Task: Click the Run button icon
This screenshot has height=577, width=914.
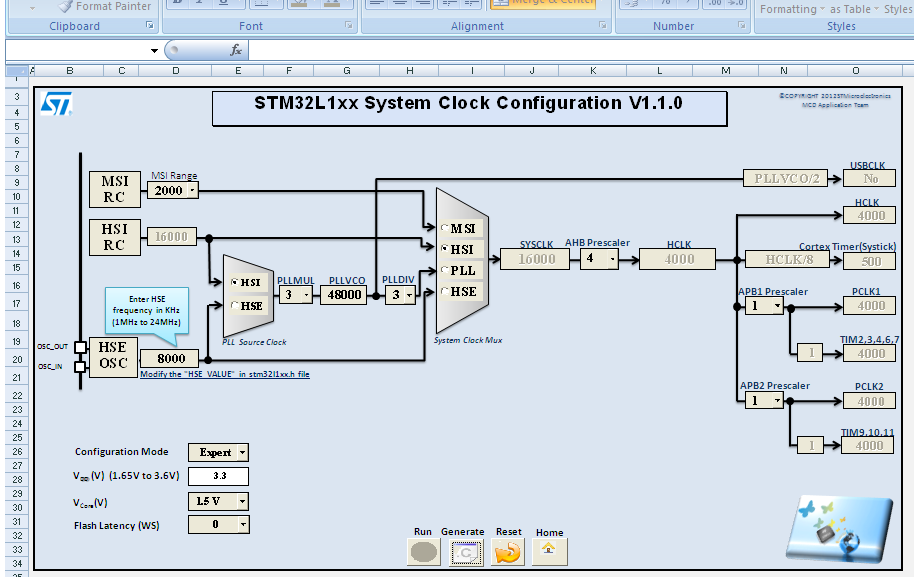Action: [x=424, y=552]
